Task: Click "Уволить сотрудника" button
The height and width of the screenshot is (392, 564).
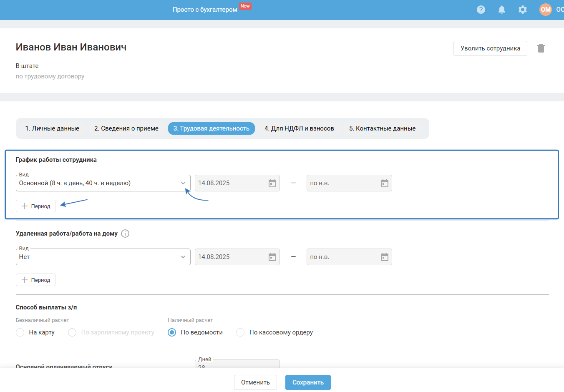Action: tap(490, 48)
